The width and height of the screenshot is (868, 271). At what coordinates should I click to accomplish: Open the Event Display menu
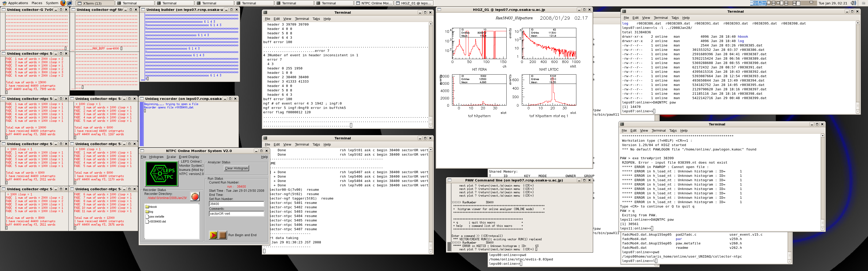click(189, 157)
